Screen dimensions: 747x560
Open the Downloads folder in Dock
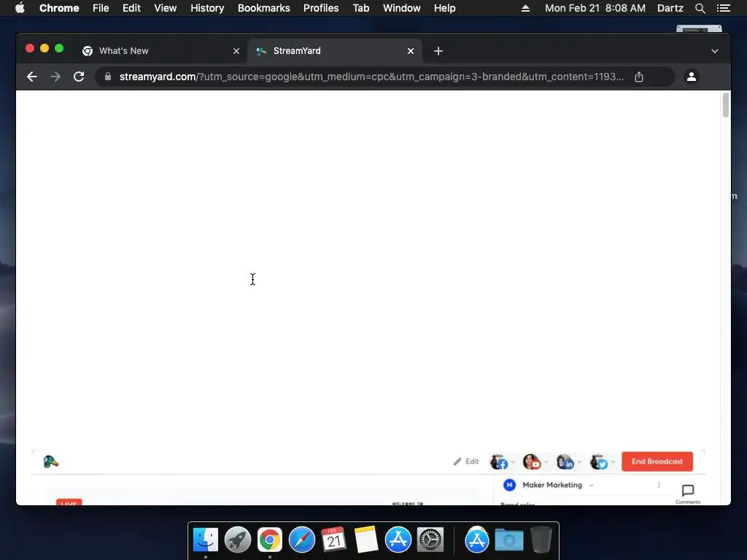[508, 540]
